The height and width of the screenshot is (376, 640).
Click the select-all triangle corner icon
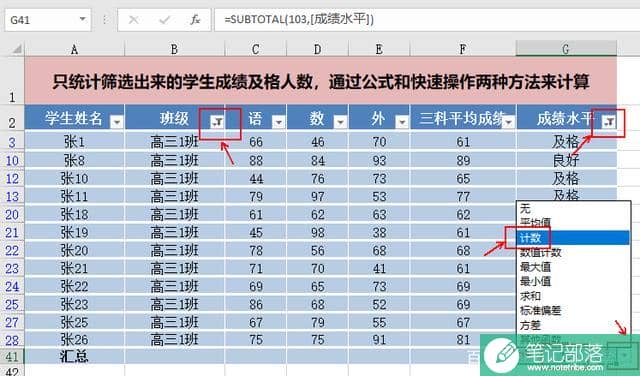coord(17,49)
